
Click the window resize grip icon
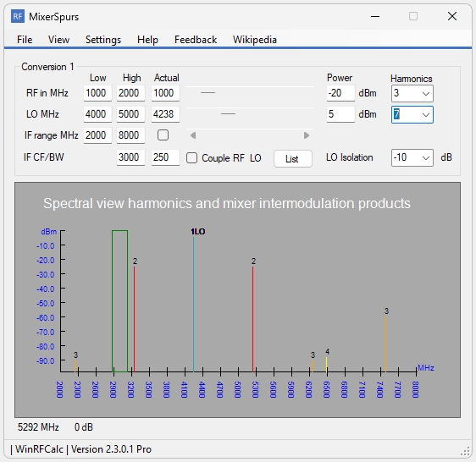(x=465, y=451)
